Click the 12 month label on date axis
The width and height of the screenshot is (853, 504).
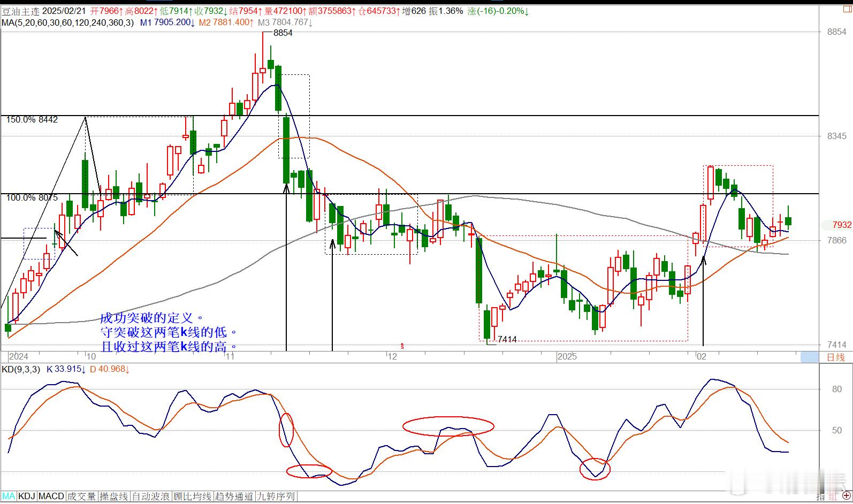point(392,356)
